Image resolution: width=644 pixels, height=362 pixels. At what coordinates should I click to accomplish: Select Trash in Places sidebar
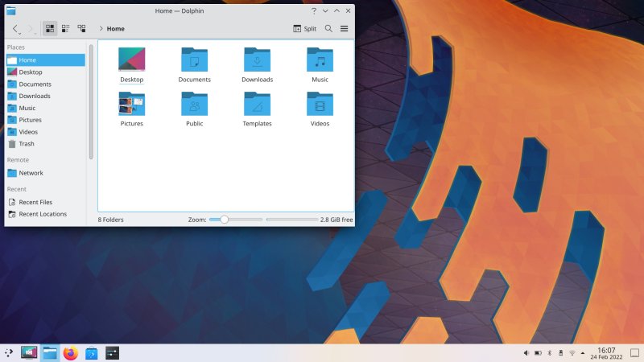click(26, 144)
